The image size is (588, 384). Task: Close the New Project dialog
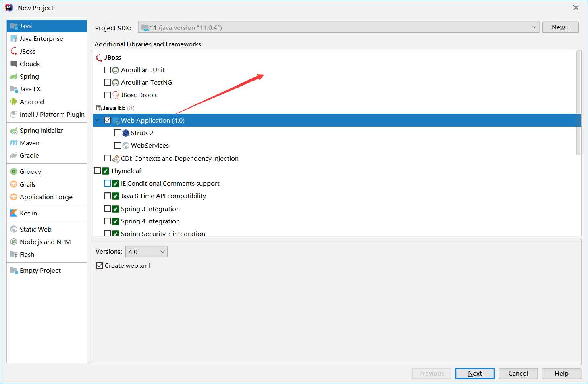(576, 8)
